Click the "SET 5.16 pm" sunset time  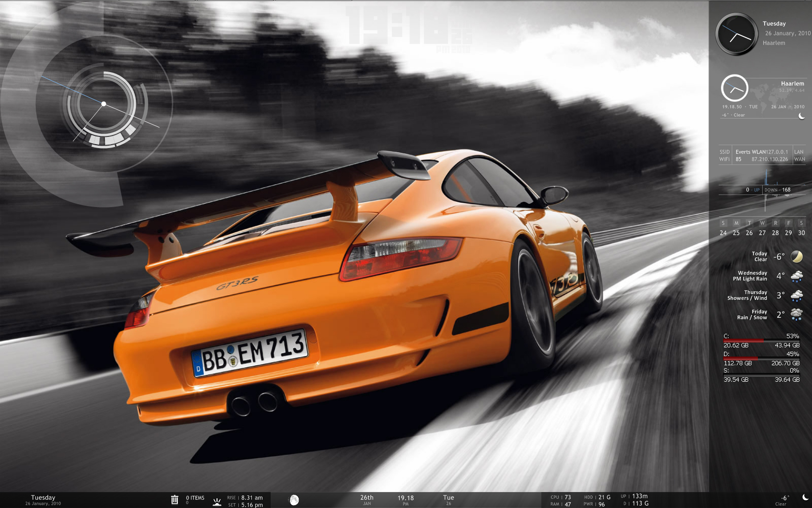coord(246,505)
